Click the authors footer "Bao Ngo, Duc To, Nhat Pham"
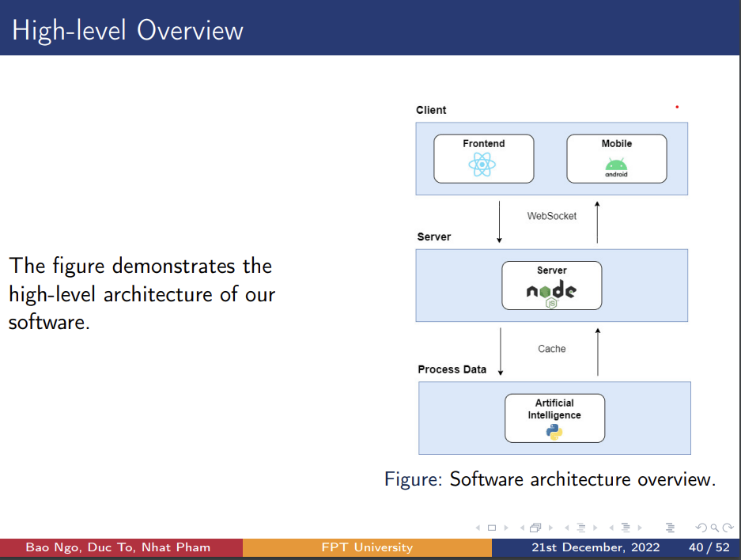Image resolution: width=741 pixels, height=560 pixels. (x=118, y=547)
